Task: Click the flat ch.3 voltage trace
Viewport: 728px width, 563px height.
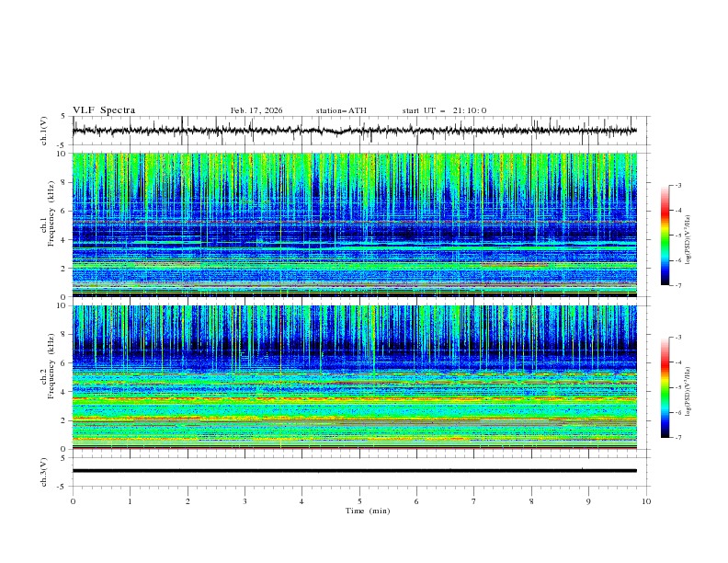Action: point(354,471)
